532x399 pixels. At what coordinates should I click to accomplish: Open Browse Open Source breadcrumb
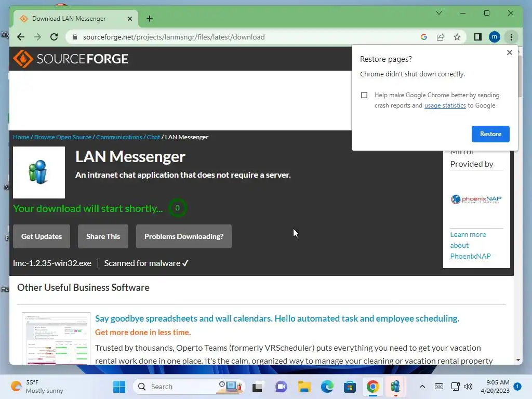(63, 137)
